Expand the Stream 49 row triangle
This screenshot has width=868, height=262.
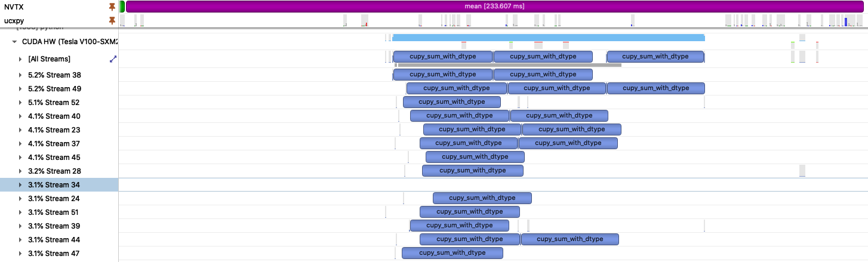[x=20, y=89]
